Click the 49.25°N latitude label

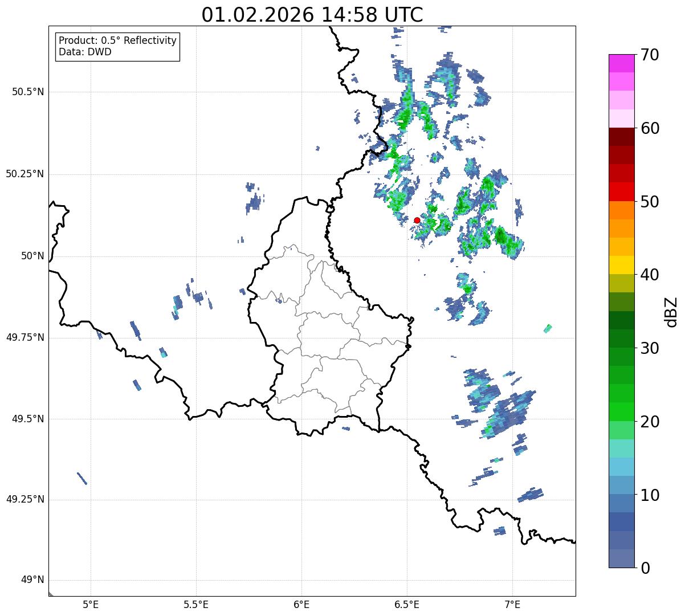(25, 500)
